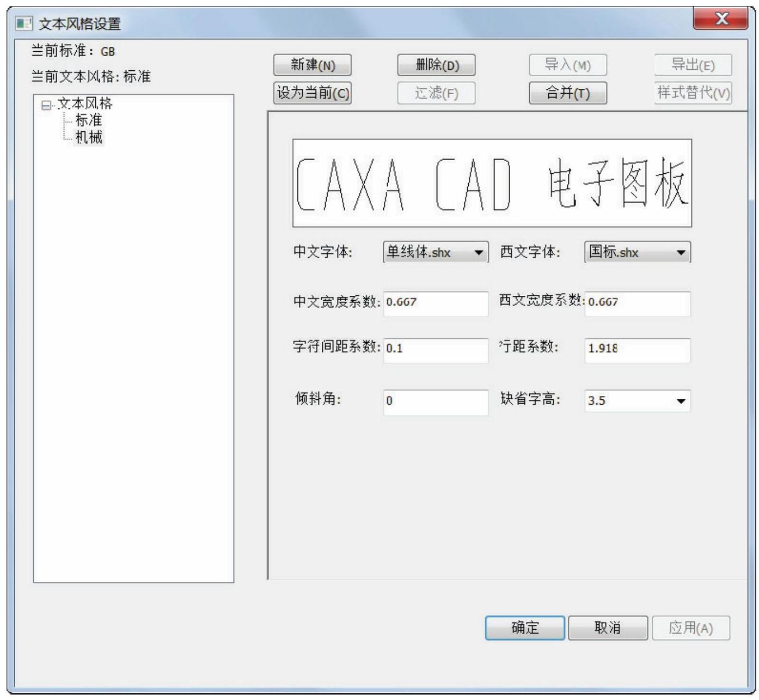This screenshot has width=759, height=700.
Task: Click the 中文宽度系数 input field
Action: [436, 303]
